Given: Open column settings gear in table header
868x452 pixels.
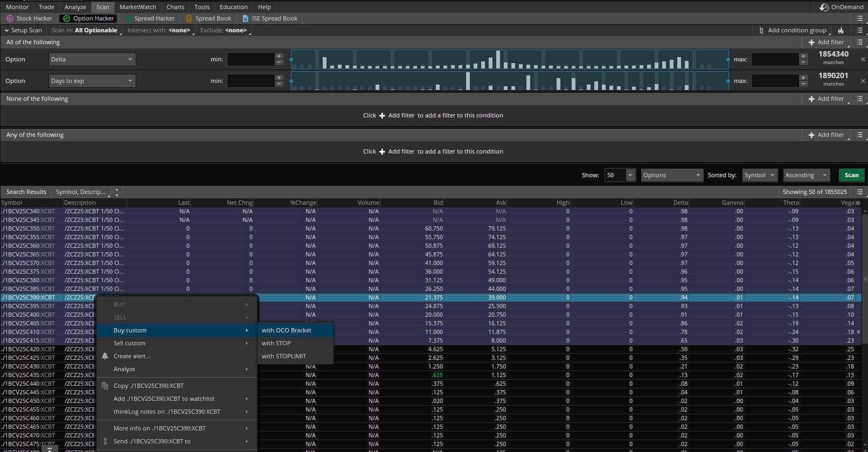Looking at the screenshot, I should pyautogui.click(x=858, y=203).
